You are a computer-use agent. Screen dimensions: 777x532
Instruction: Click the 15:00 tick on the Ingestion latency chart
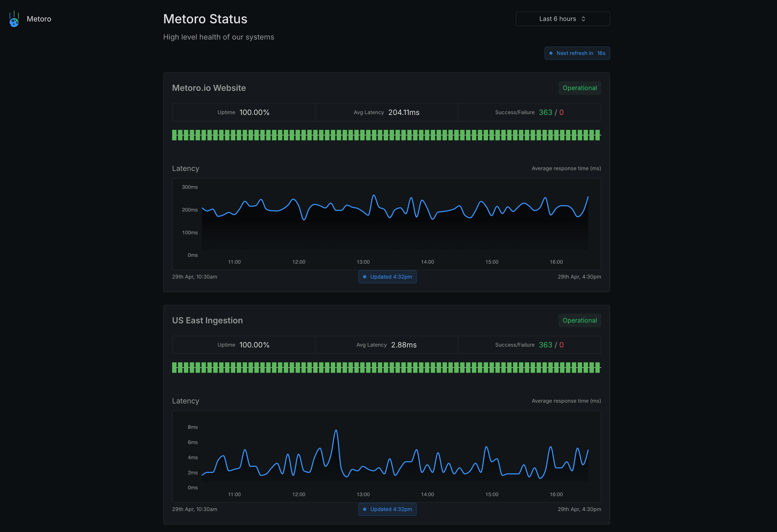pyautogui.click(x=492, y=494)
